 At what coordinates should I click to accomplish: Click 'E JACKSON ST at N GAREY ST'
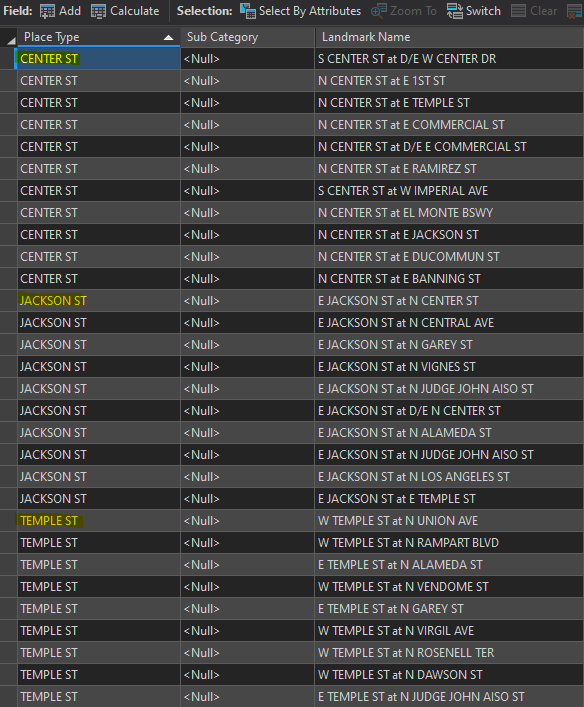pos(395,345)
